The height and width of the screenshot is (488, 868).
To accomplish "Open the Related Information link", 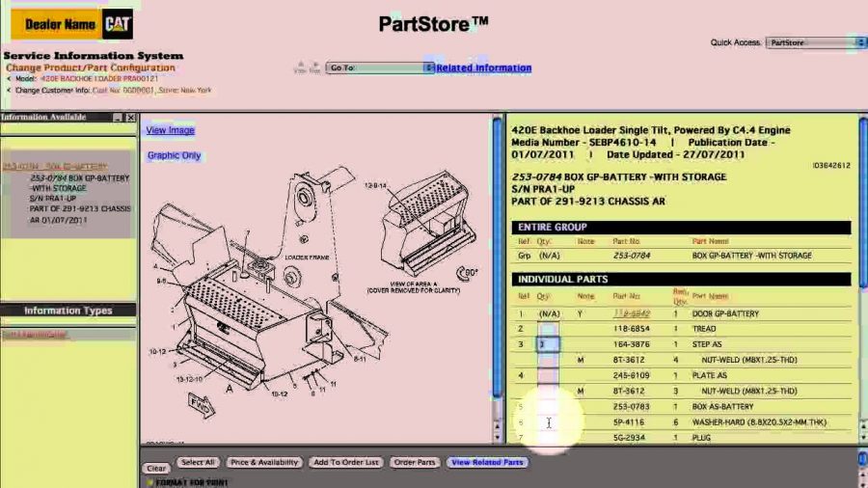I will (483, 68).
